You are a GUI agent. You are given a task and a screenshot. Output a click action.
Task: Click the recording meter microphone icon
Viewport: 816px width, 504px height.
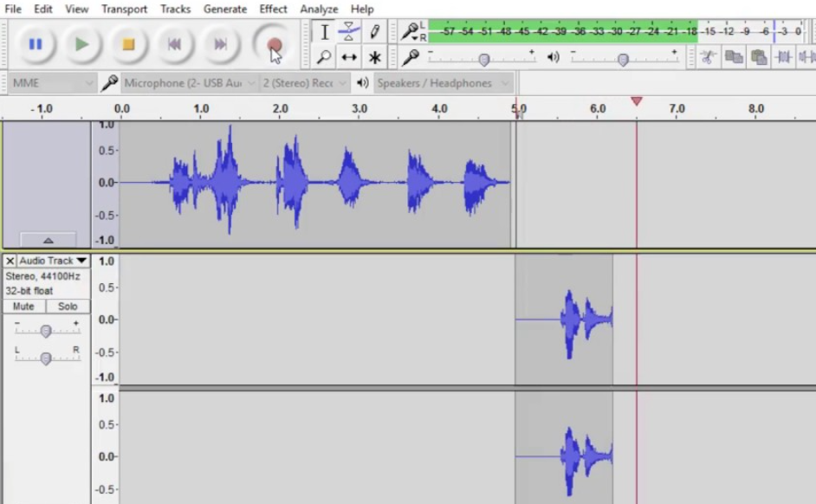click(x=410, y=31)
